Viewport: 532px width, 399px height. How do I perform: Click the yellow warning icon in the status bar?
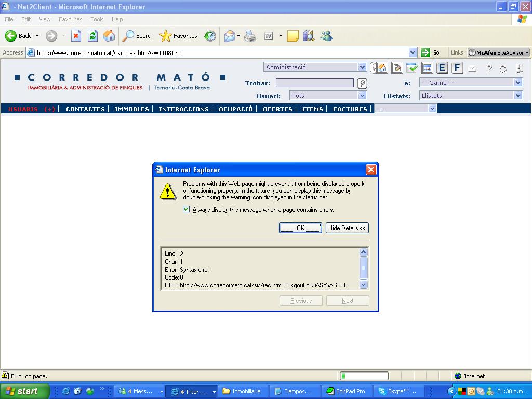click(x=5, y=376)
